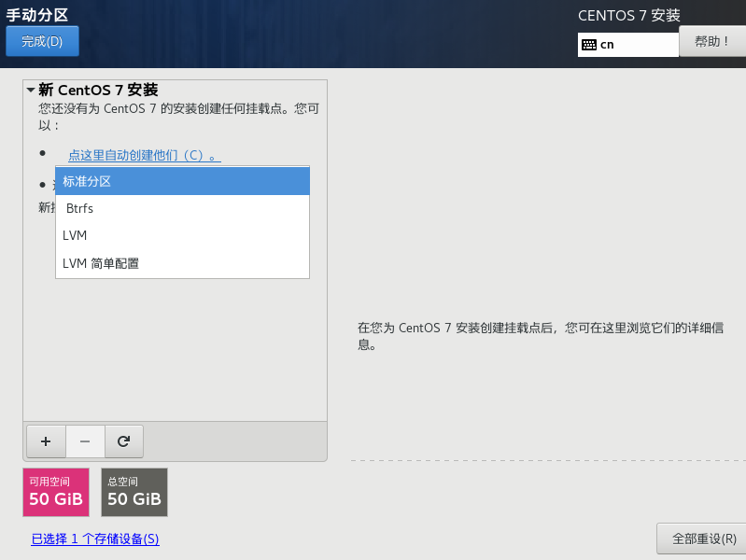Select 标准分区 in the scheme dropdown
The height and width of the screenshot is (560, 746).
pos(182,181)
